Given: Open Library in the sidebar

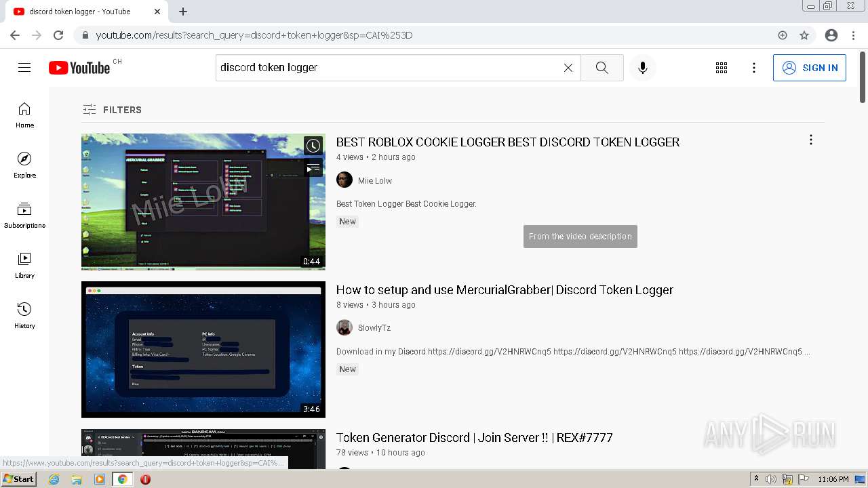Looking at the screenshot, I should click(24, 266).
